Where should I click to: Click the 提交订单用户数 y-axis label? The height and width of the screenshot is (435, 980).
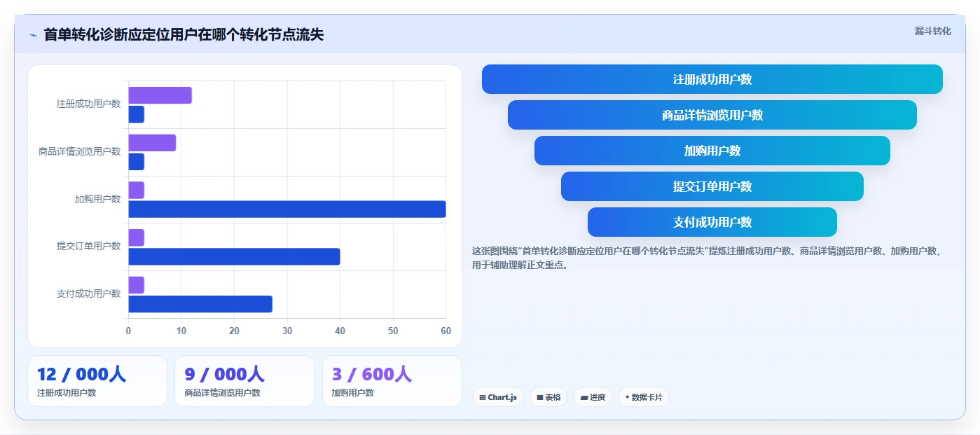coord(89,246)
